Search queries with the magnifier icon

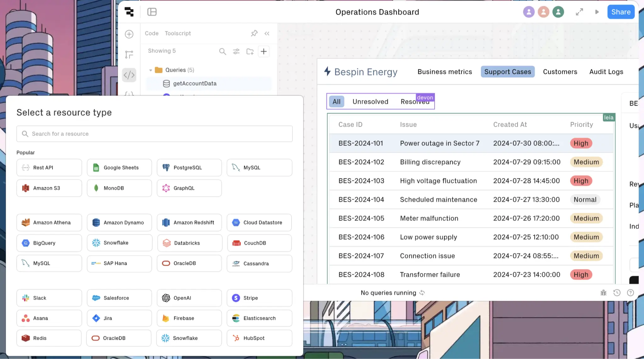tap(223, 51)
